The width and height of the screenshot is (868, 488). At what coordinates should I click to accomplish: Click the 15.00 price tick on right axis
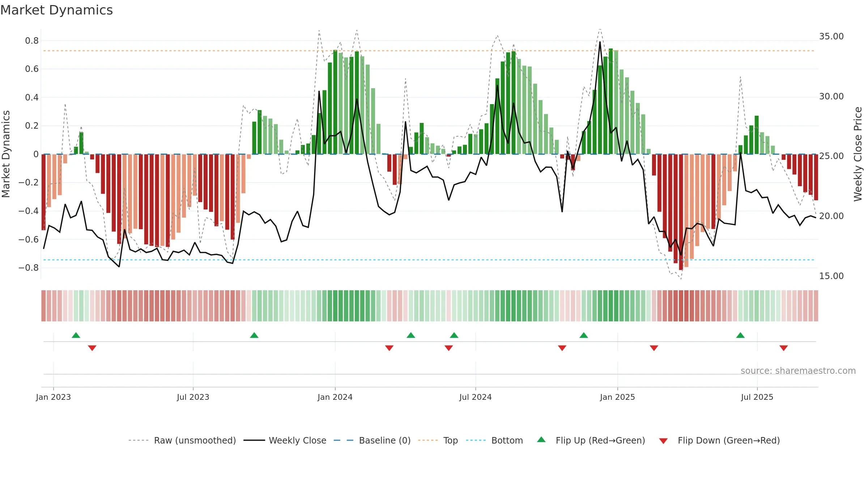pos(831,276)
